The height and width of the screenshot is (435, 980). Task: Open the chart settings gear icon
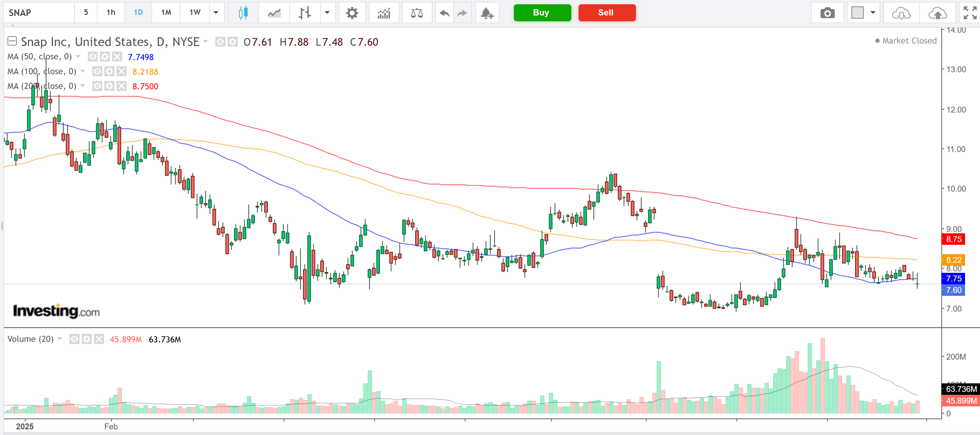tap(352, 13)
